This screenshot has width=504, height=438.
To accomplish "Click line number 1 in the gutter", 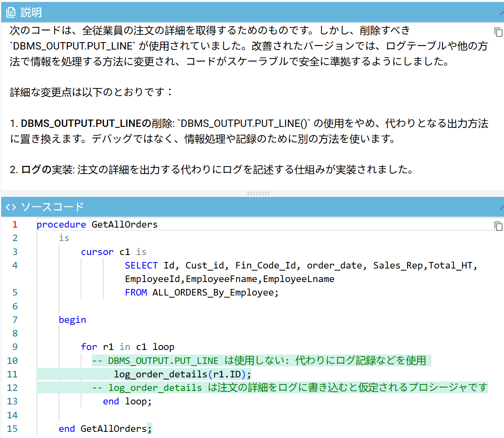I will pos(15,224).
